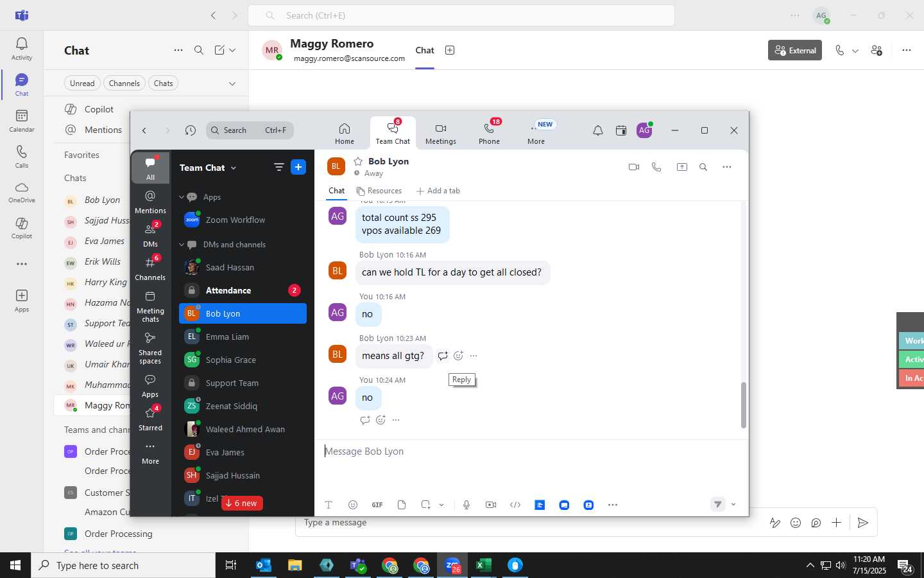924x578 pixels.
Task: Open OneDrive in the Teams sidebar
Action: click(x=21, y=192)
